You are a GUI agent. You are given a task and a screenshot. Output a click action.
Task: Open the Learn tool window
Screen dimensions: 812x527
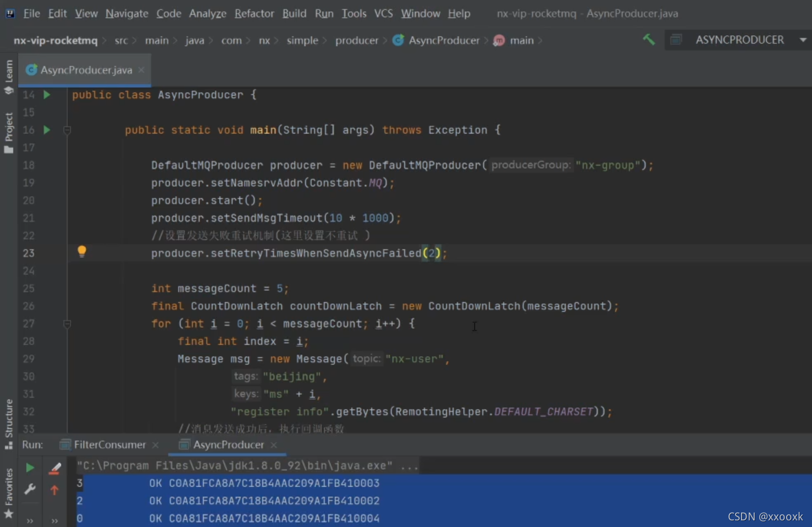[9, 76]
